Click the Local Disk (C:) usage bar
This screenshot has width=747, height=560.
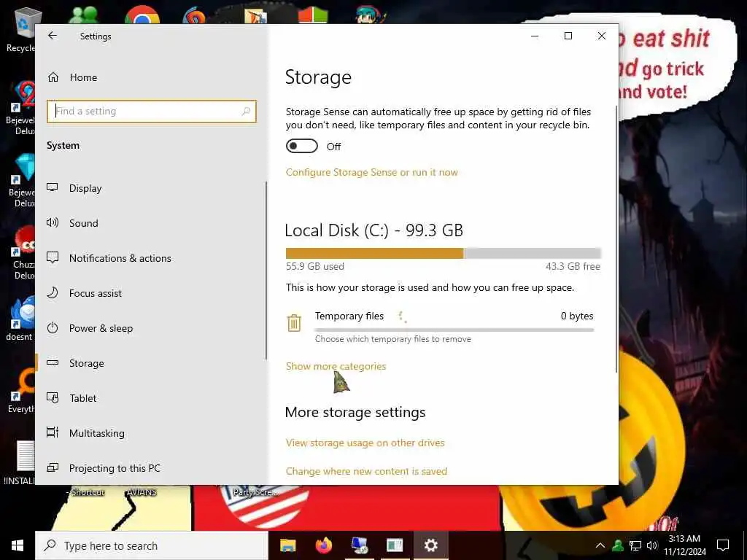pyautogui.click(x=443, y=253)
